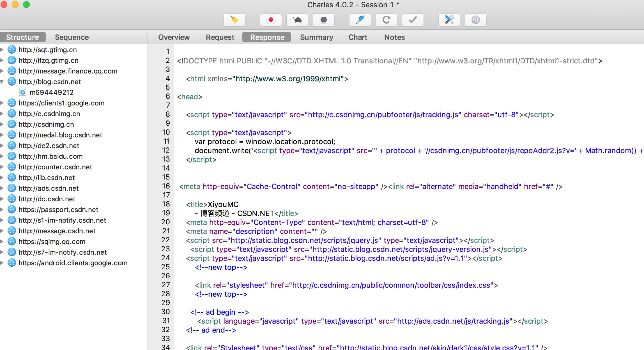Click the checkmark Validate icon
The image size is (644, 350).
(413, 20)
